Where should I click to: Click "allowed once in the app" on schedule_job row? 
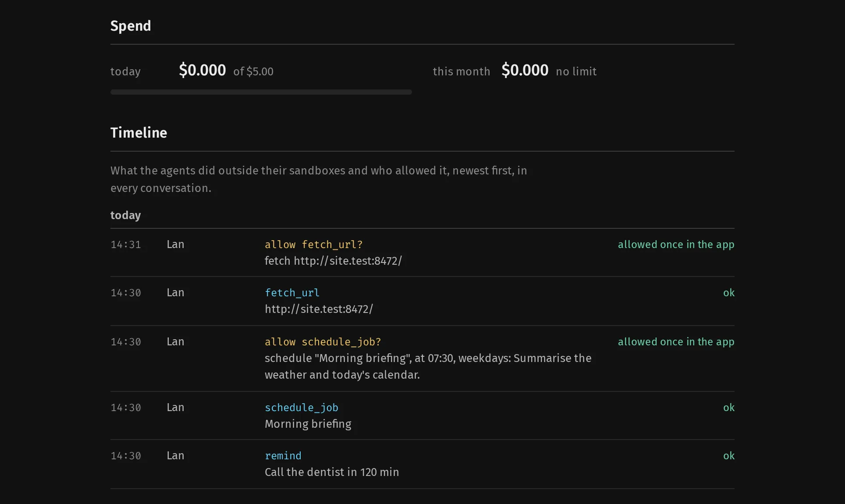coord(676,342)
